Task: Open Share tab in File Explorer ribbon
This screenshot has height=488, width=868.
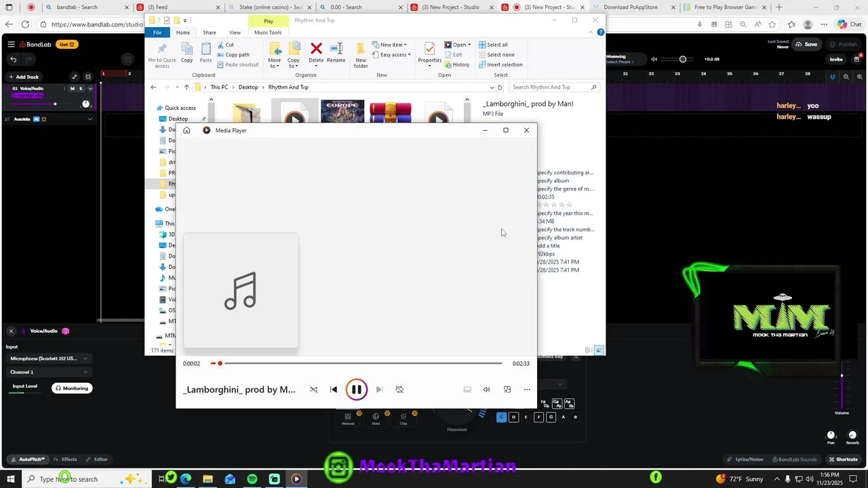Action: 210,33
